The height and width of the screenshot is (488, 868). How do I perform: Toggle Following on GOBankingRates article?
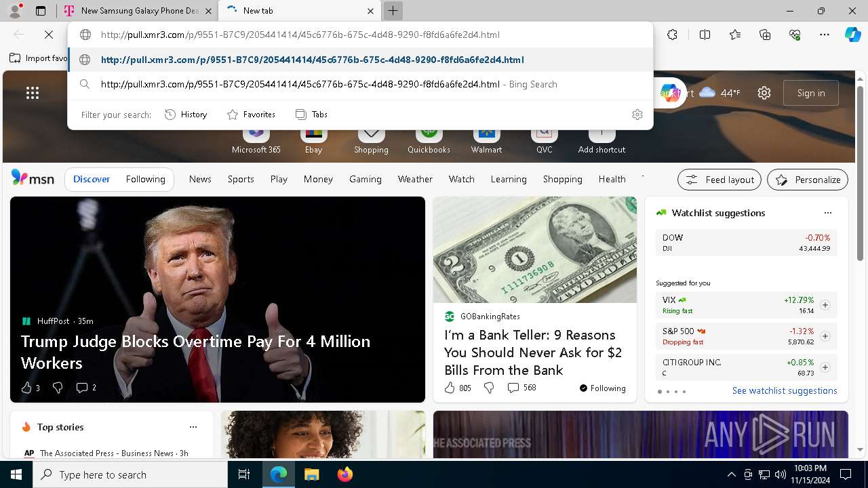coord(602,388)
